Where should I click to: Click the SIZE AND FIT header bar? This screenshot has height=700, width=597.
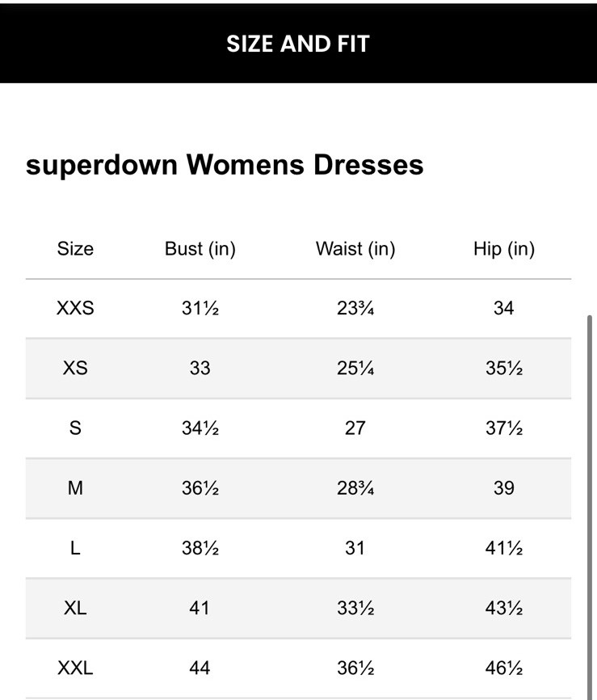298,43
